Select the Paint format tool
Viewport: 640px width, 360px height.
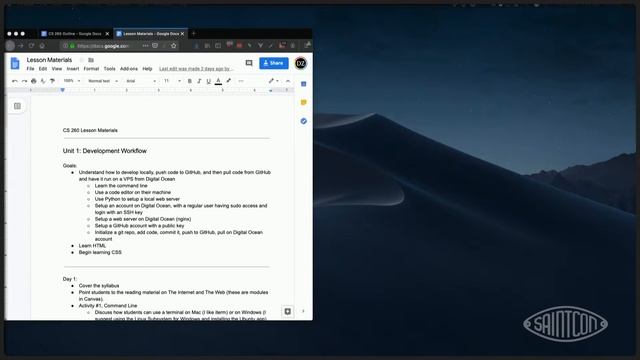pyautogui.click(x=53, y=81)
